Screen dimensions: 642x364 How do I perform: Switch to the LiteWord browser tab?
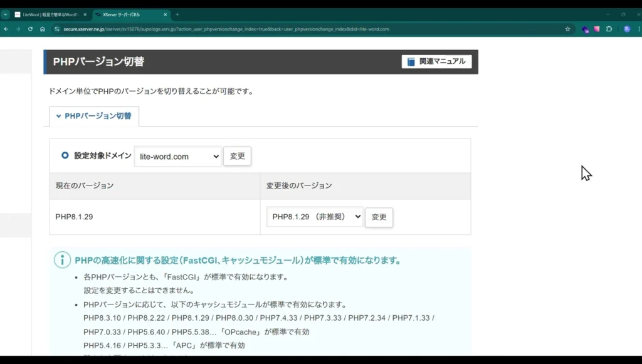click(x=49, y=14)
